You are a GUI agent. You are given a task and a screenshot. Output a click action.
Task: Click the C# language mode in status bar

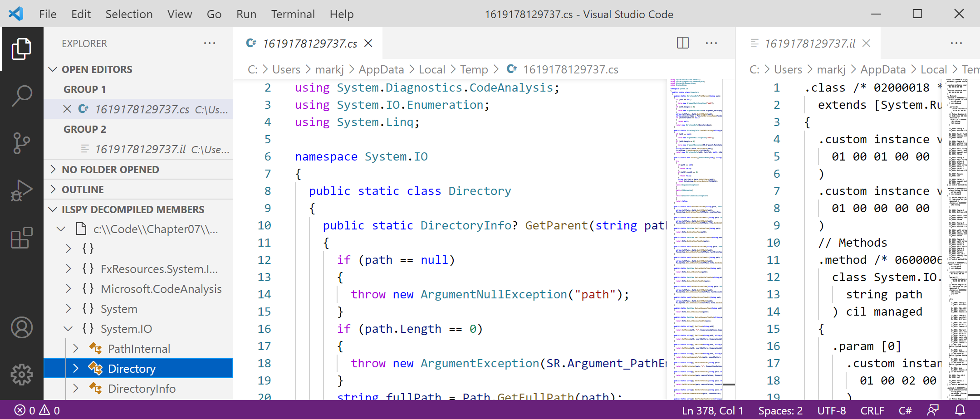pos(905,410)
